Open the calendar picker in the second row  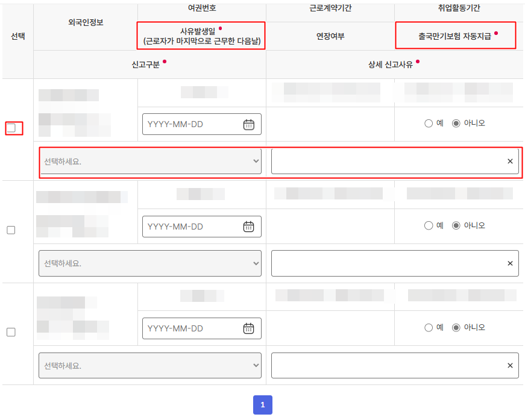click(x=249, y=227)
